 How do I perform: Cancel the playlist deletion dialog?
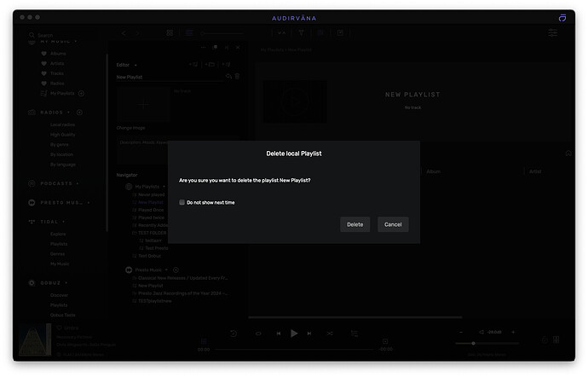coord(393,224)
